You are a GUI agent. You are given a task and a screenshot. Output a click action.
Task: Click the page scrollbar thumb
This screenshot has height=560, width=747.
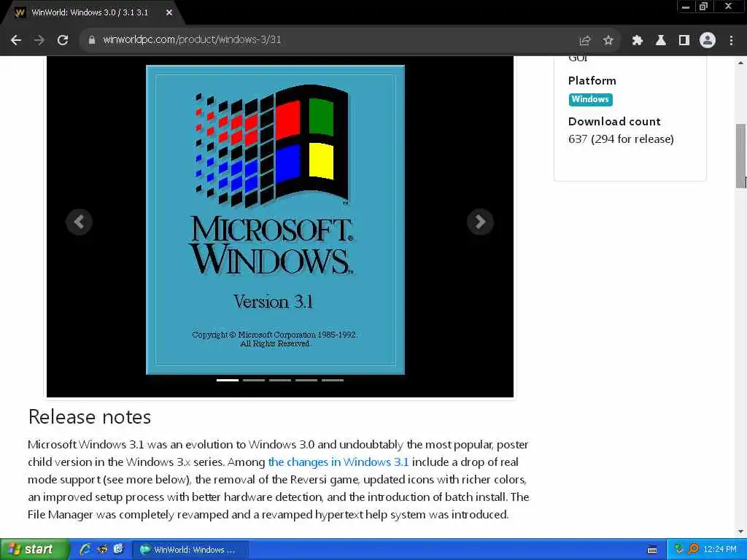tap(741, 156)
